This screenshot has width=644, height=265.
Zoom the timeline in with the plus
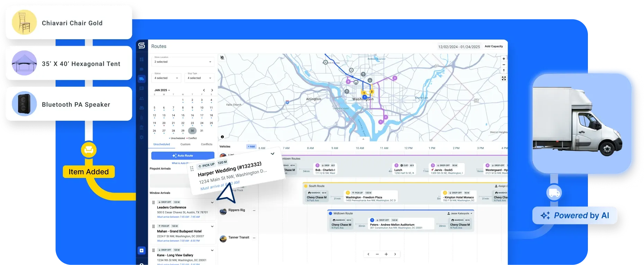click(x=386, y=254)
